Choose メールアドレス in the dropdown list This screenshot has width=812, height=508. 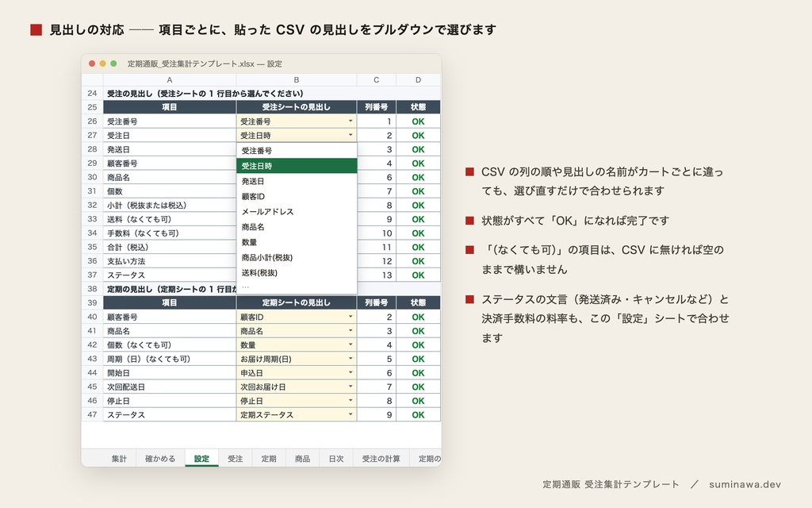coord(297,211)
